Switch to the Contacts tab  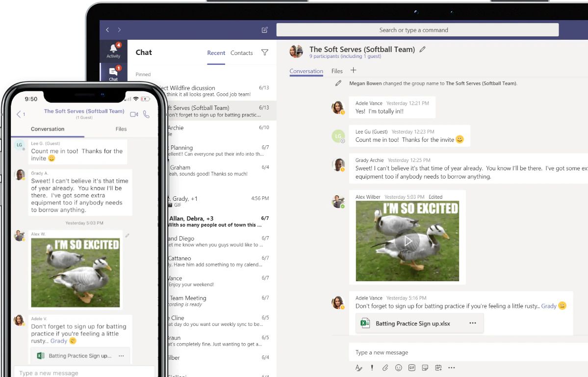[241, 53]
